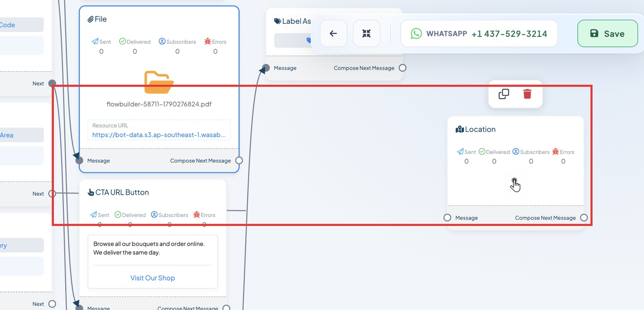Viewport: 644px width, 310px height.
Task: Select the Location node's Message input port
Action: [447, 218]
